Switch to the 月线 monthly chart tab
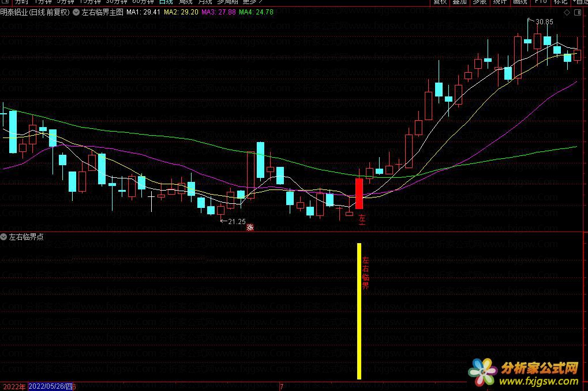 coord(205,2)
